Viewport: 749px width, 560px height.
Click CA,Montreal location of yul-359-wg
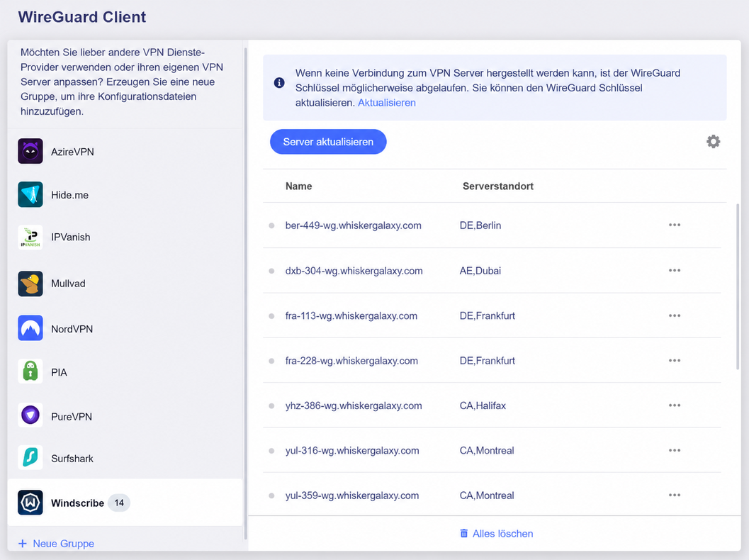coord(487,495)
